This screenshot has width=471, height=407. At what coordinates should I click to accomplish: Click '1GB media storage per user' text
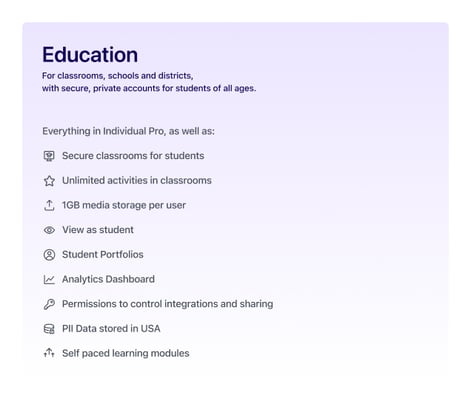(124, 205)
